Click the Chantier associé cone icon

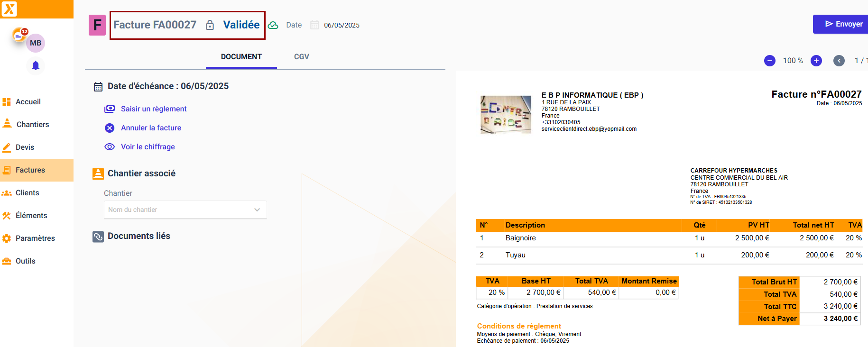point(98,174)
